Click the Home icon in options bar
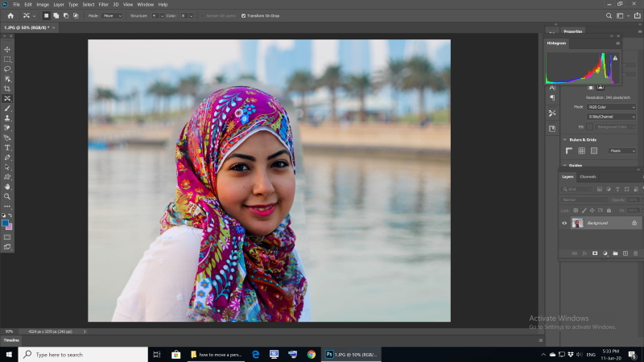Image resolution: width=644 pixels, height=362 pixels. 10,15
